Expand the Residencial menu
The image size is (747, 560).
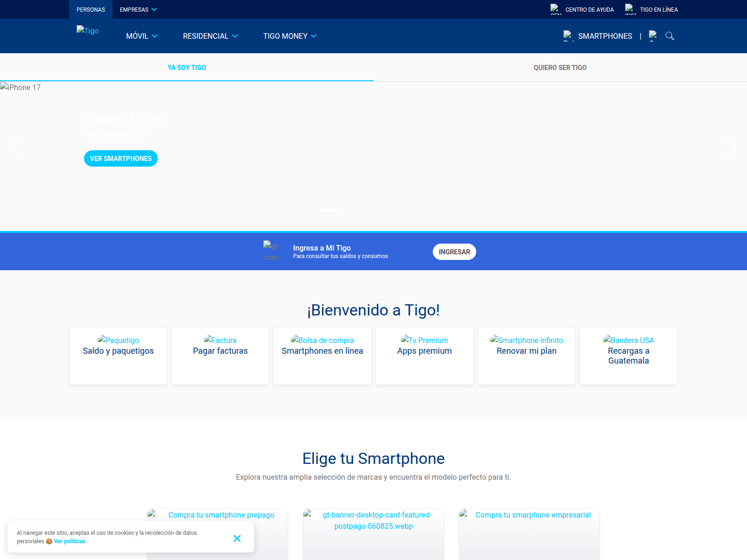click(x=210, y=36)
